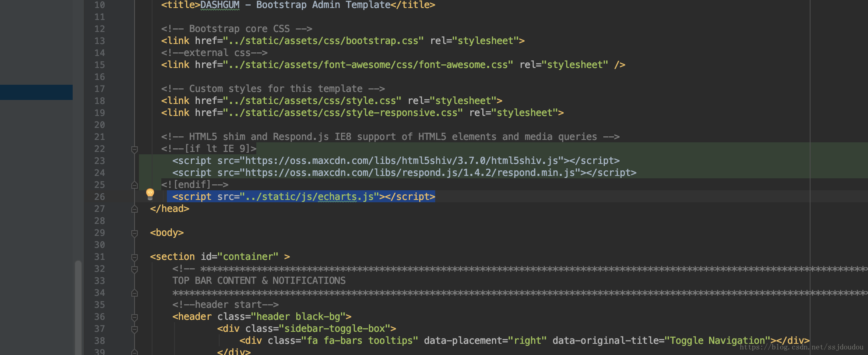
Task: Click the html5shiv.js script URL
Action: (402, 161)
